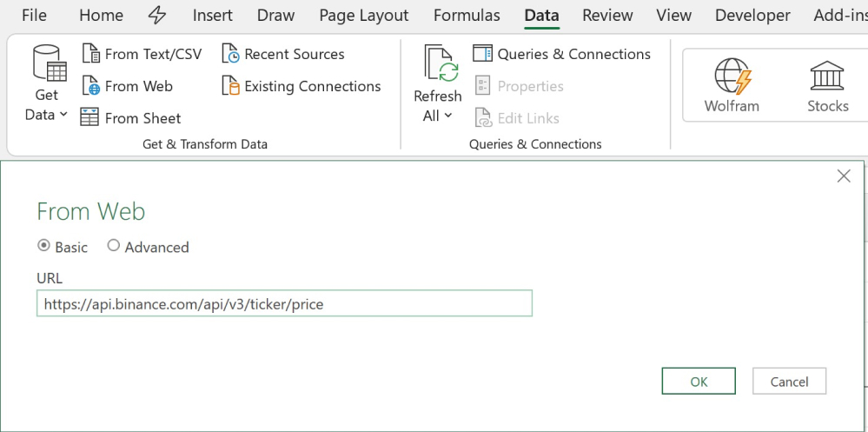Click the From Web globe icon
The height and width of the screenshot is (432, 868).
(90, 86)
